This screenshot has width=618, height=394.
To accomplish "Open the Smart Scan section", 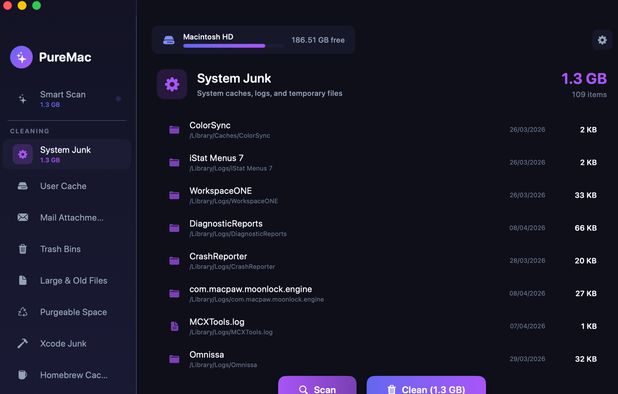I will pos(67,99).
